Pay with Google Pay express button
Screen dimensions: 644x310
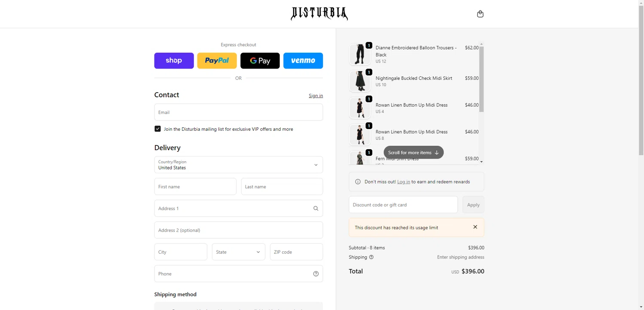(x=260, y=60)
